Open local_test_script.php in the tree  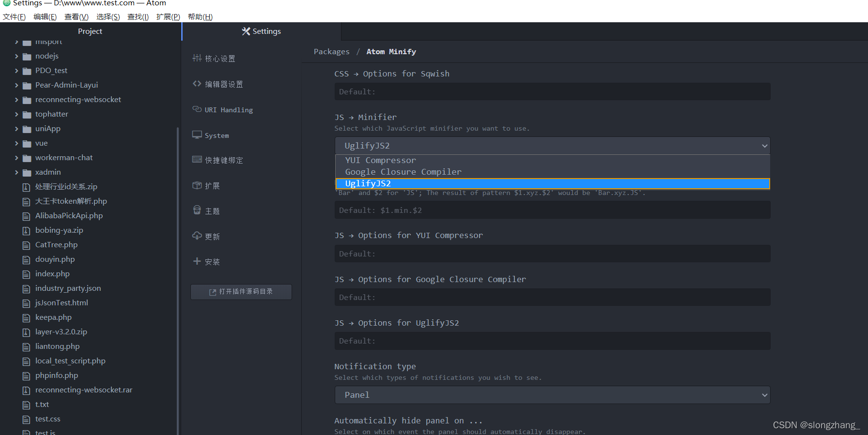pos(70,361)
